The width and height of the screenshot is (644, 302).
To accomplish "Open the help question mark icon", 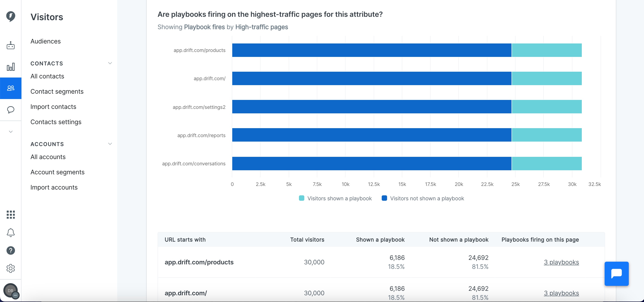I will [11, 250].
